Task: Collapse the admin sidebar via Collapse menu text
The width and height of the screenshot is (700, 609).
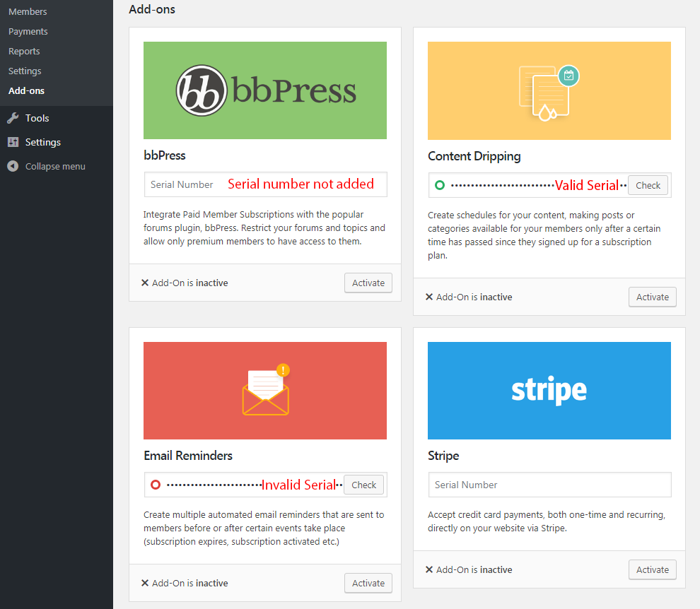Action: 55,167
